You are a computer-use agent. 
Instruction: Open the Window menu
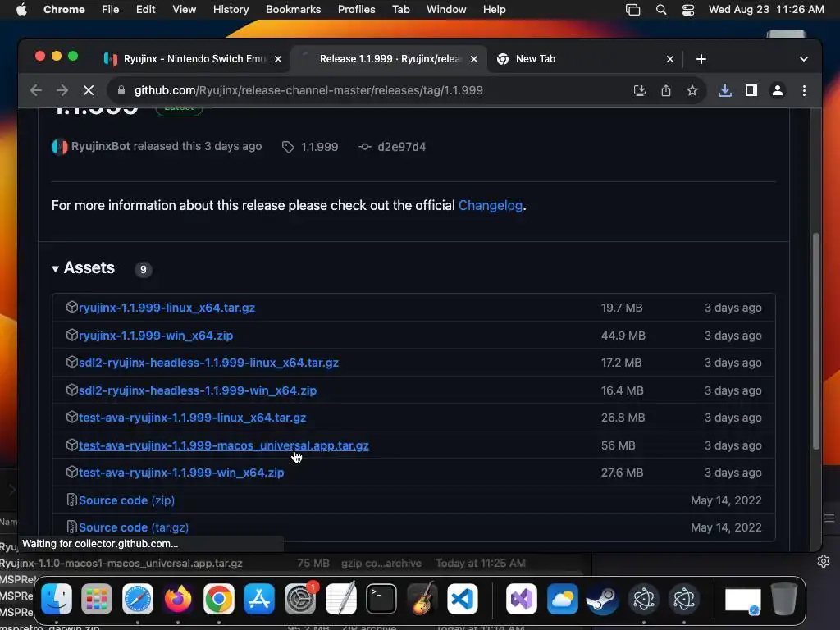(x=446, y=10)
